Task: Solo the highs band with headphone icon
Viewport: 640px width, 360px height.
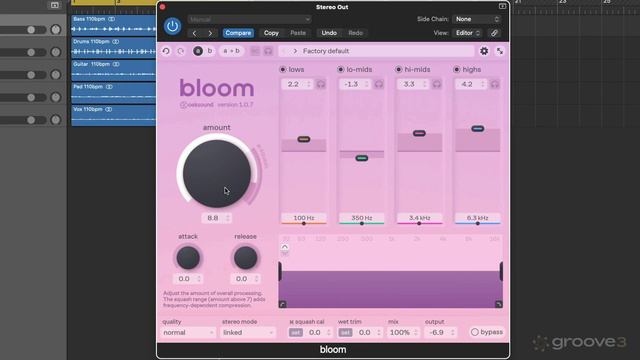Action: coord(495,84)
